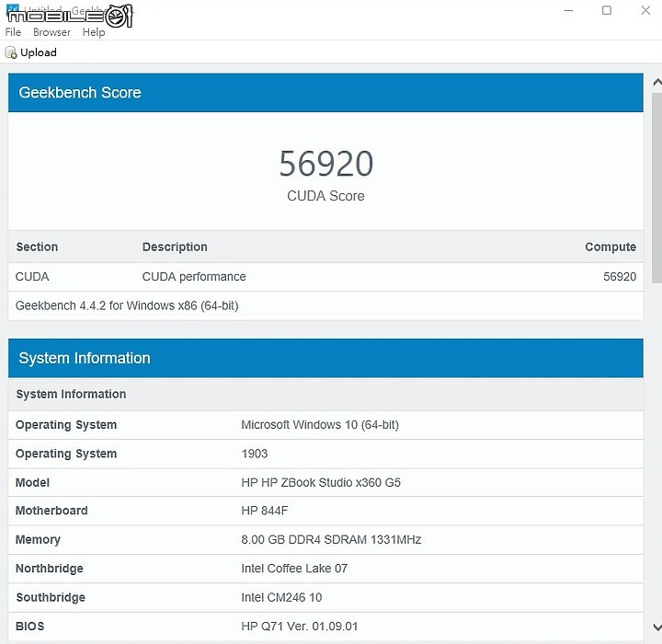This screenshot has width=662, height=644.
Task: Click the HP 844F value
Action: (265, 511)
